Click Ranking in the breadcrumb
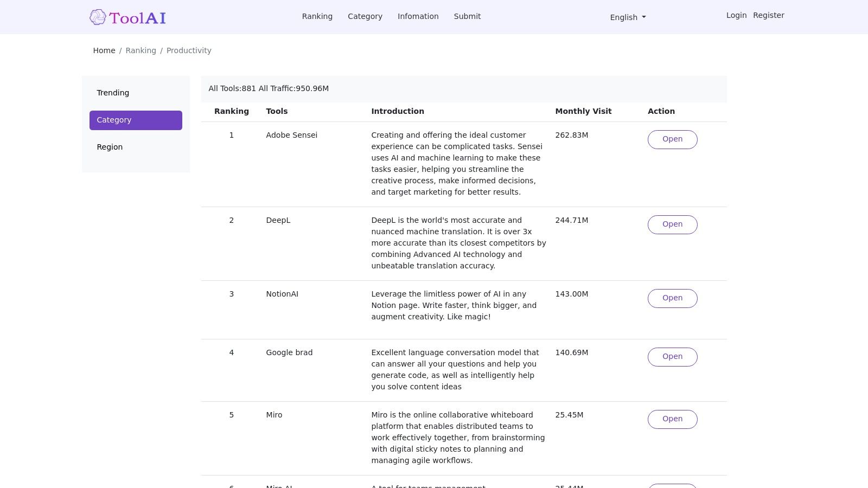The height and width of the screenshot is (488, 868). [x=141, y=50]
